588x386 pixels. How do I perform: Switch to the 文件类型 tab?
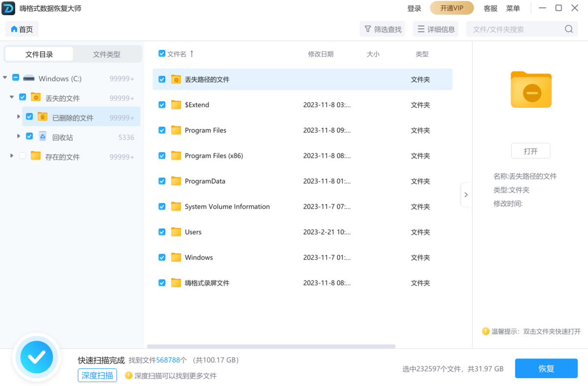(x=107, y=54)
